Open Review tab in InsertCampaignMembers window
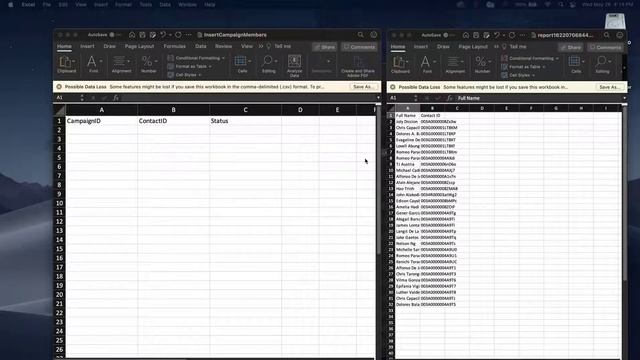640x360 pixels. (x=224, y=47)
